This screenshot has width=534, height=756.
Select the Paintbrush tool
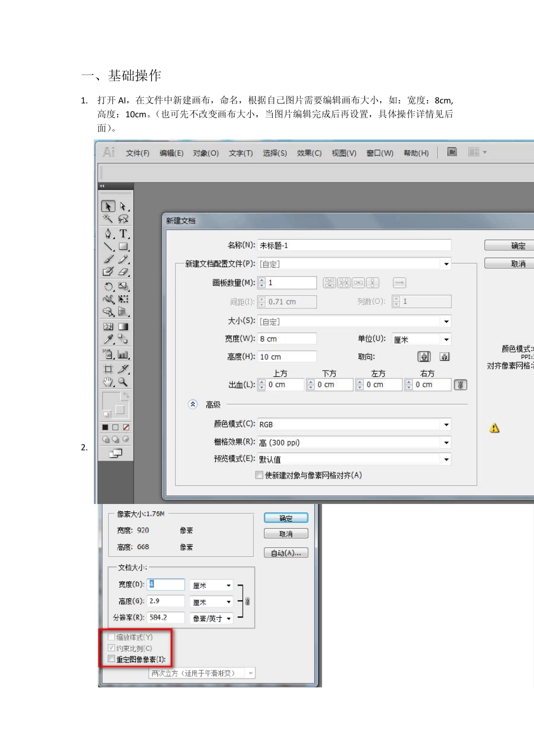[108, 259]
